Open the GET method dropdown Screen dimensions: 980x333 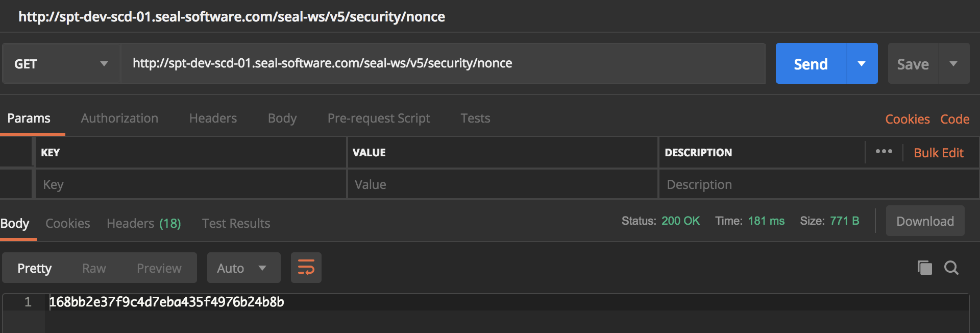(104, 63)
